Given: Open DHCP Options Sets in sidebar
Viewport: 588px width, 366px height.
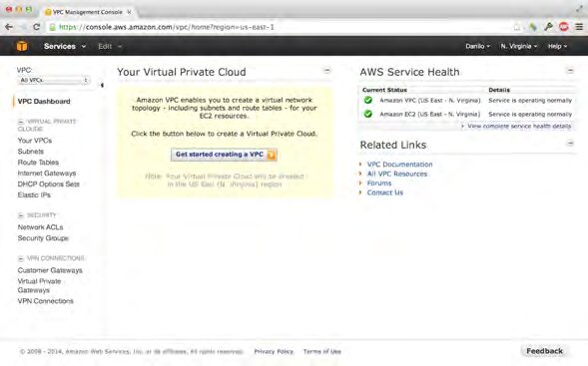Looking at the screenshot, I should coord(48,183).
